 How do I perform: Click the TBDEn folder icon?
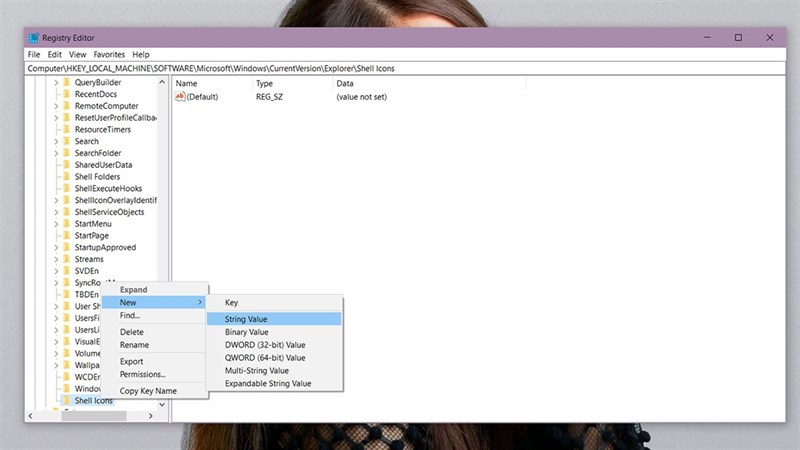tap(66, 294)
